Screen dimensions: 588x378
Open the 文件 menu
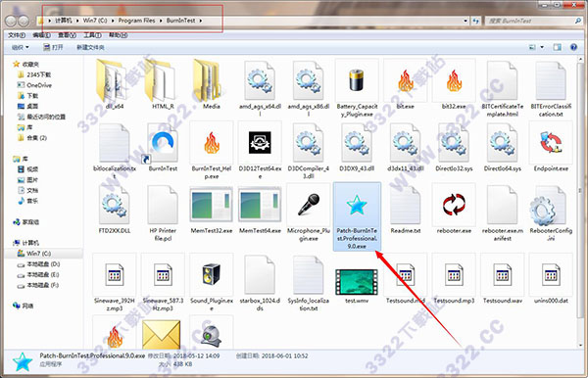coord(17,35)
